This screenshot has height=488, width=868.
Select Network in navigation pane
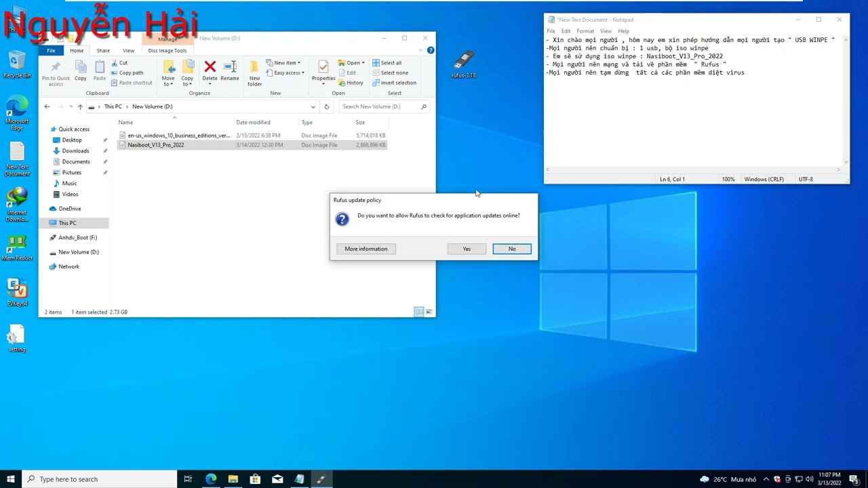pyautogui.click(x=68, y=266)
